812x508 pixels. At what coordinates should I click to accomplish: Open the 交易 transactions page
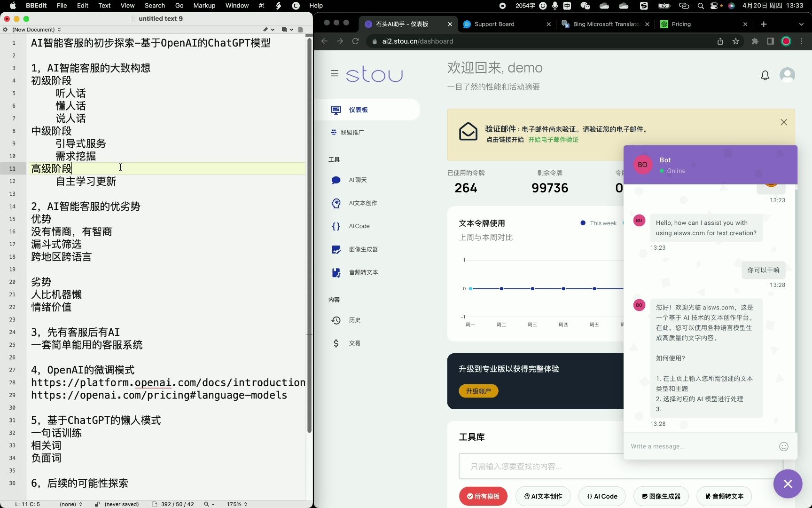(346, 343)
